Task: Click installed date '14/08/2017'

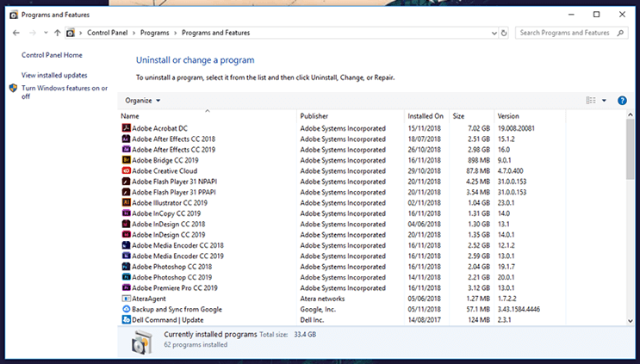Action: coord(425,319)
